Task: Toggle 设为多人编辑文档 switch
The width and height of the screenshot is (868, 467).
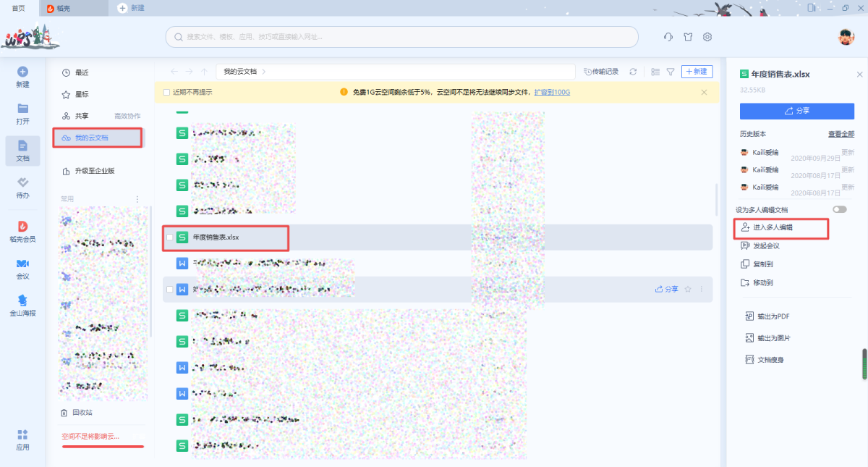Action: coord(839,209)
